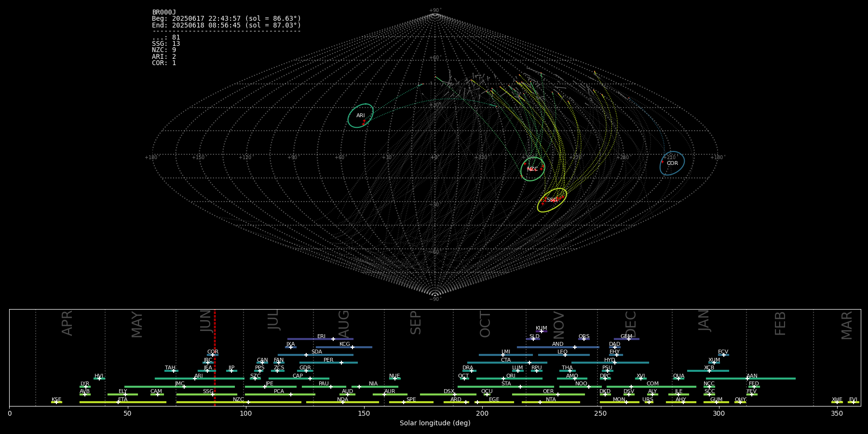Viewport: 868px width, 434px height.
Task: Click the SLD shower label on the timeline
Action: click(534, 337)
